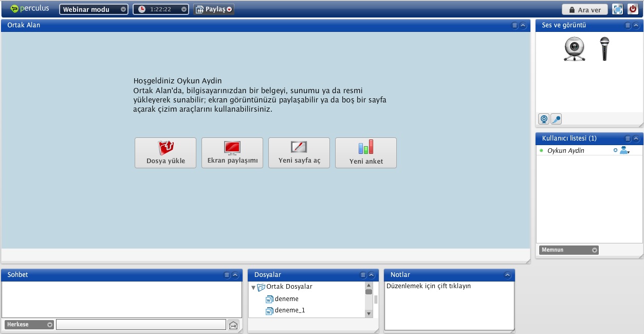This screenshot has width=644, height=334.
Task: Open Ses ve görüntü panel menu icon
Action: 628,25
